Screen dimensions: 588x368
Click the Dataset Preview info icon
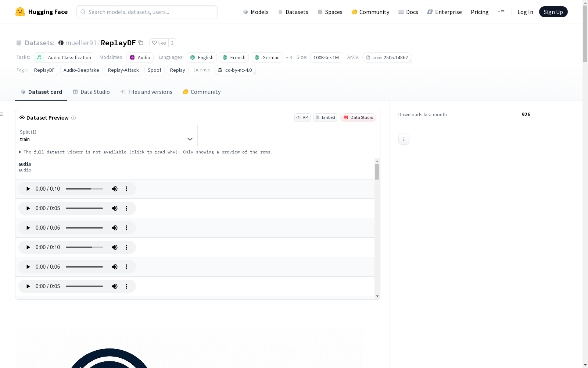click(73, 118)
